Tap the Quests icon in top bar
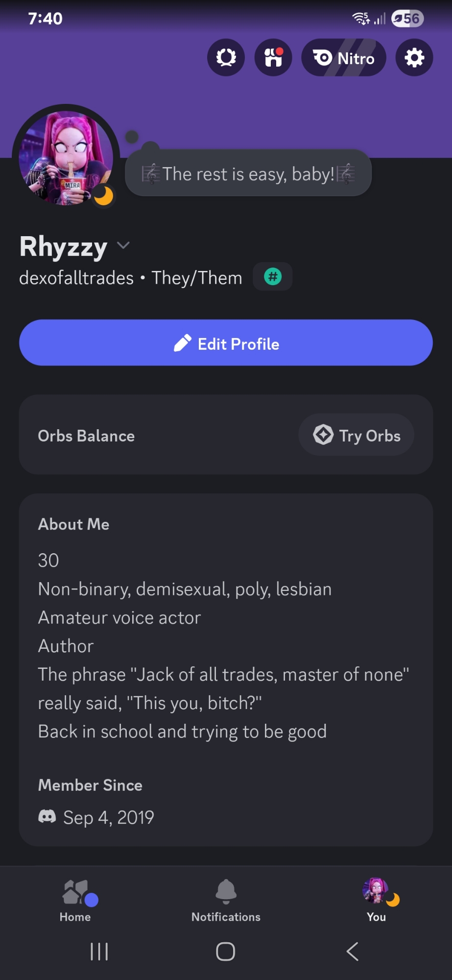This screenshot has width=452, height=980. tap(226, 58)
